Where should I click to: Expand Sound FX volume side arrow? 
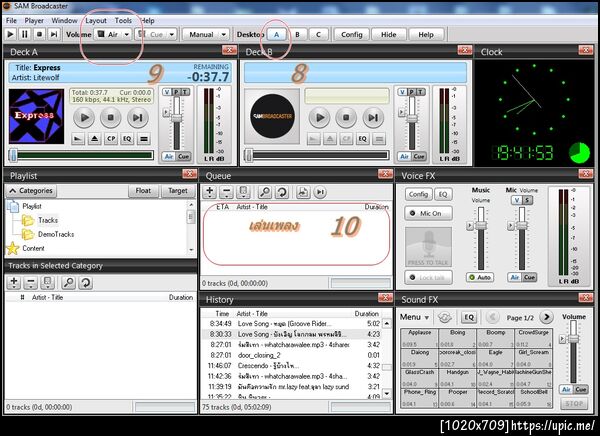562,339
